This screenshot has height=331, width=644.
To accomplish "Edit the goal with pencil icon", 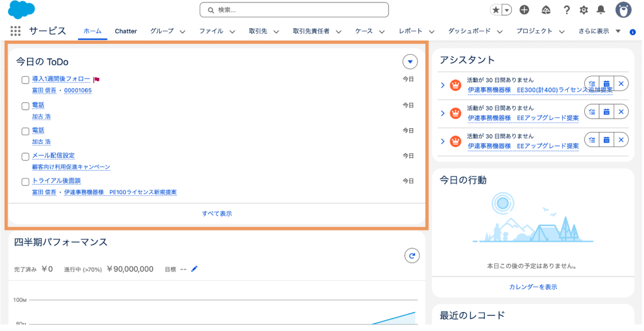I will tap(194, 269).
